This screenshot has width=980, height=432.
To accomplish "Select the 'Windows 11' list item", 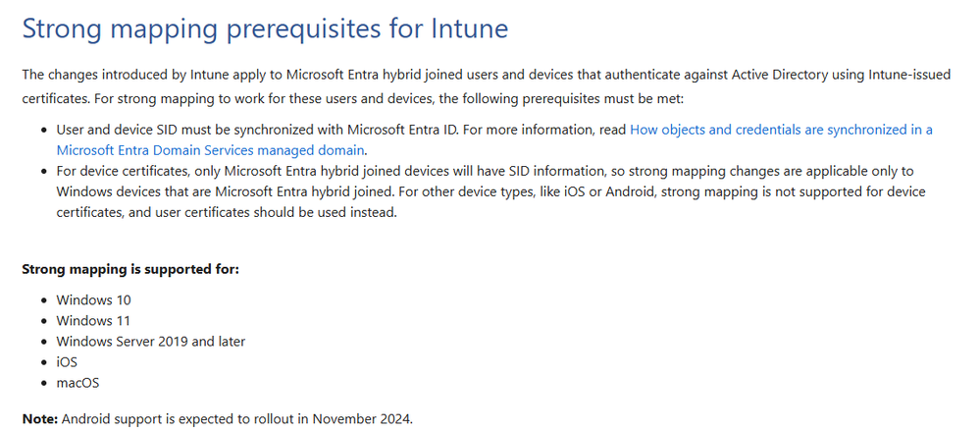I will coord(93,321).
